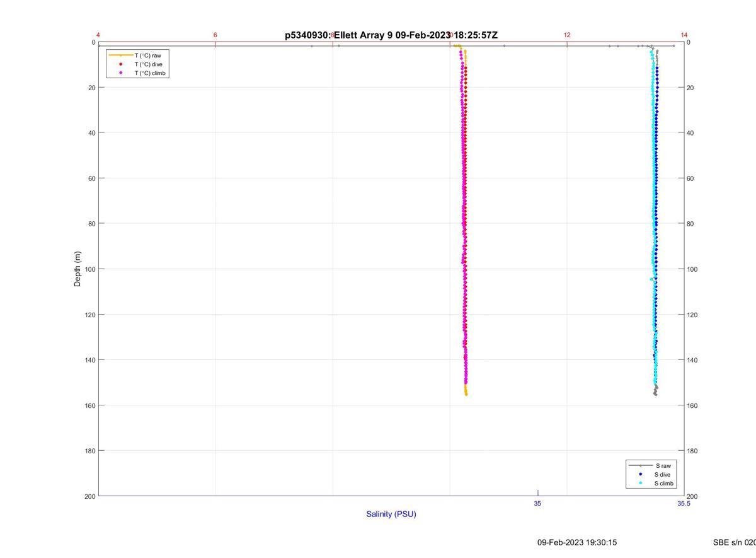
Task: Click left depth axis tick '140'
Action: [x=89, y=360]
